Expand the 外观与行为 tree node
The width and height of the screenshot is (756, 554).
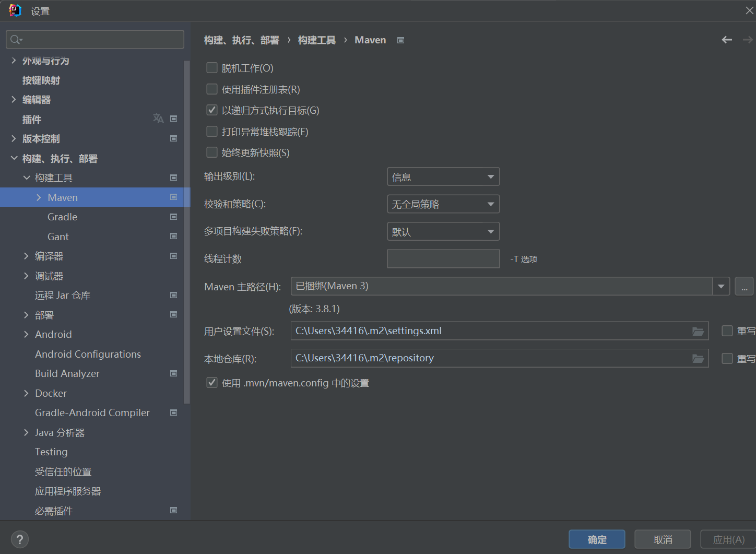click(14, 61)
